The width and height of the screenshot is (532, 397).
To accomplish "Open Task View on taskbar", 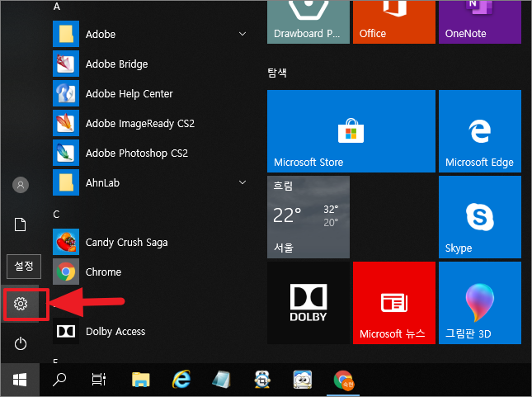I will [99, 380].
